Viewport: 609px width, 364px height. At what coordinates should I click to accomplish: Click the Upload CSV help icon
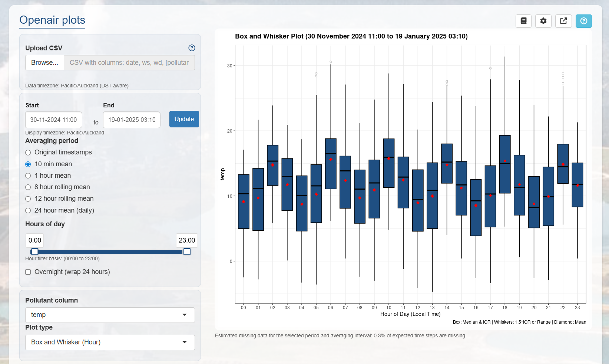tap(192, 48)
